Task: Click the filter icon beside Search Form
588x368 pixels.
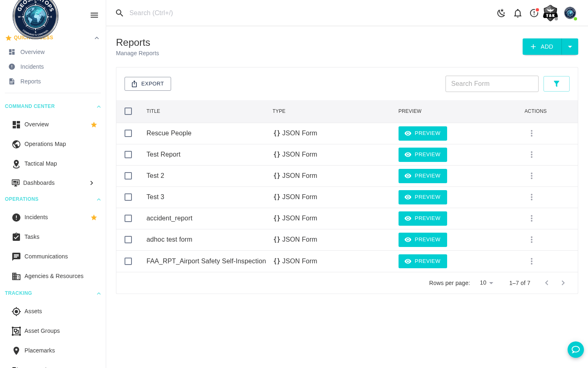Action: [556, 83]
